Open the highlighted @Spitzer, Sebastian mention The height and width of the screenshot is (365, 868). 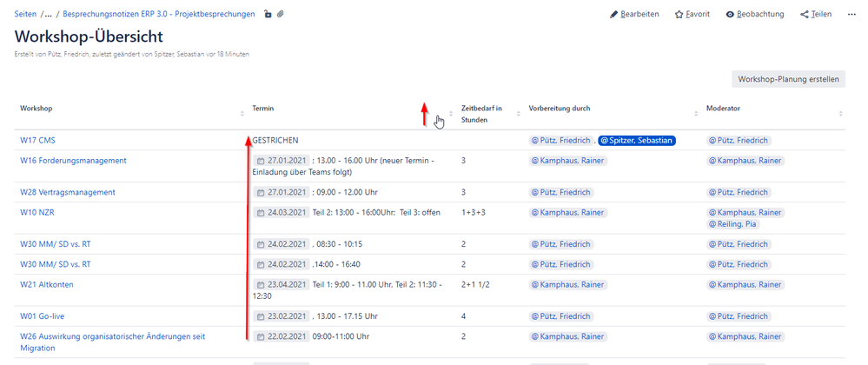tap(637, 141)
